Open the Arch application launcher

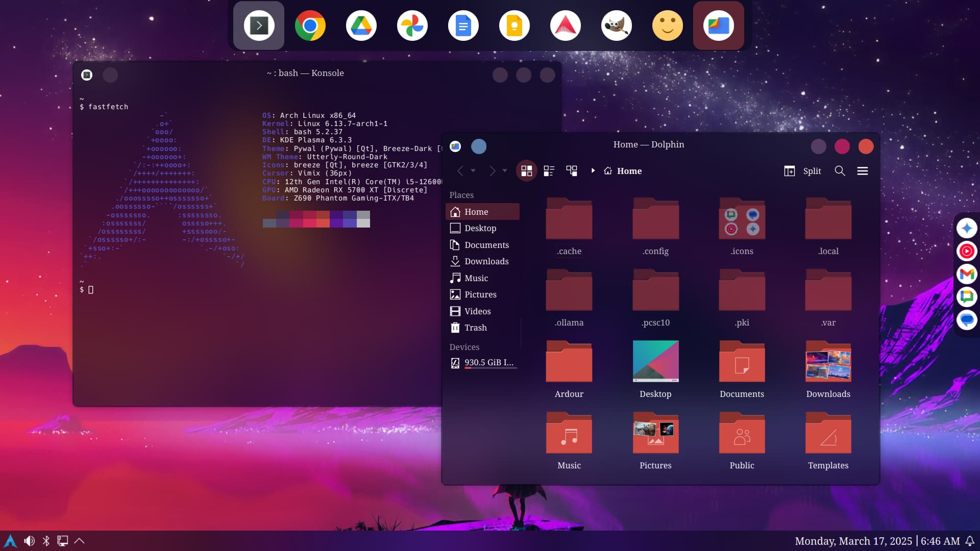10,541
